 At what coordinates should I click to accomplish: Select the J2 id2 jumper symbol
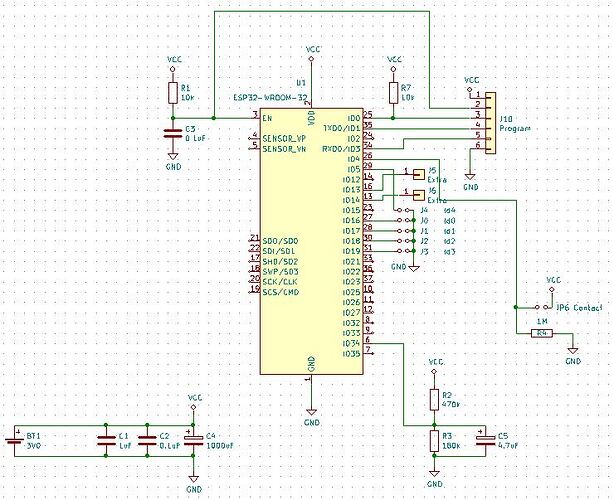coord(405,241)
